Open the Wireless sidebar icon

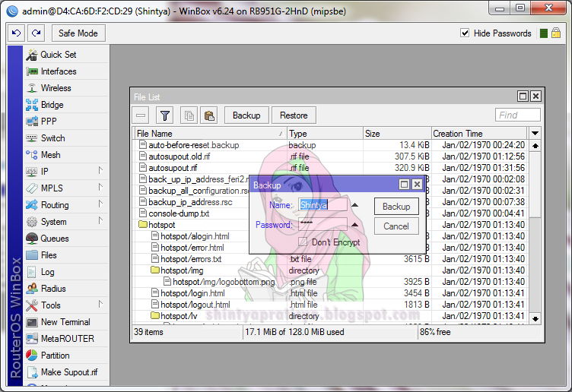(32, 88)
